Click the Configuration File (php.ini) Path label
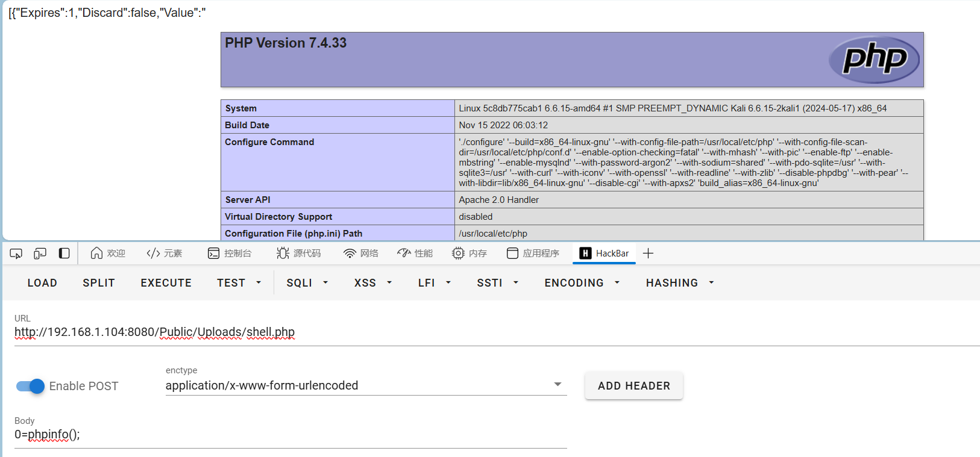 (x=294, y=234)
